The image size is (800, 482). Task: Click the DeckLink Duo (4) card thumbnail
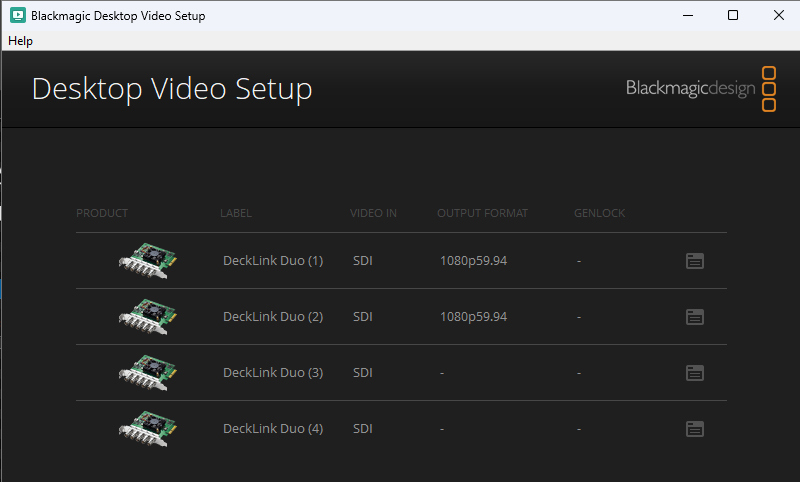[147, 429]
